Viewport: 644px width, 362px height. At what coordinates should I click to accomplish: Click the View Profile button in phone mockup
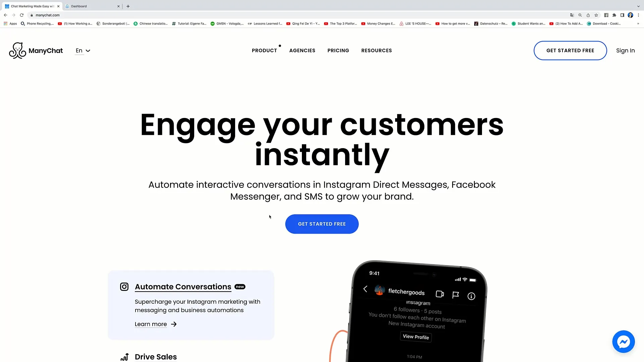click(x=416, y=337)
